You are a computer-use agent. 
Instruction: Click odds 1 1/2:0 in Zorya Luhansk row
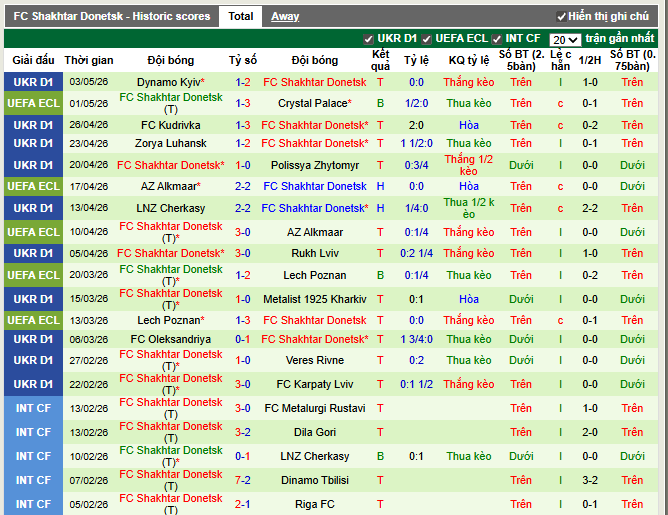[416, 143]
